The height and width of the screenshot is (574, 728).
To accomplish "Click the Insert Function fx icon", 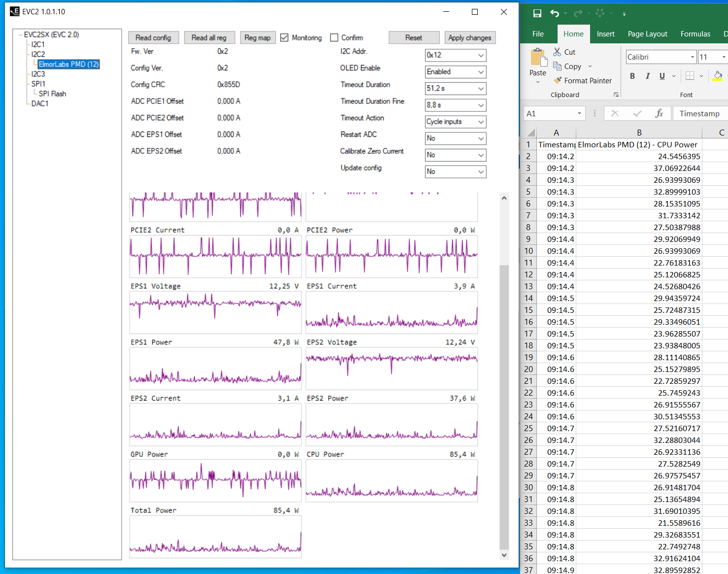I will tap(659, 113).
